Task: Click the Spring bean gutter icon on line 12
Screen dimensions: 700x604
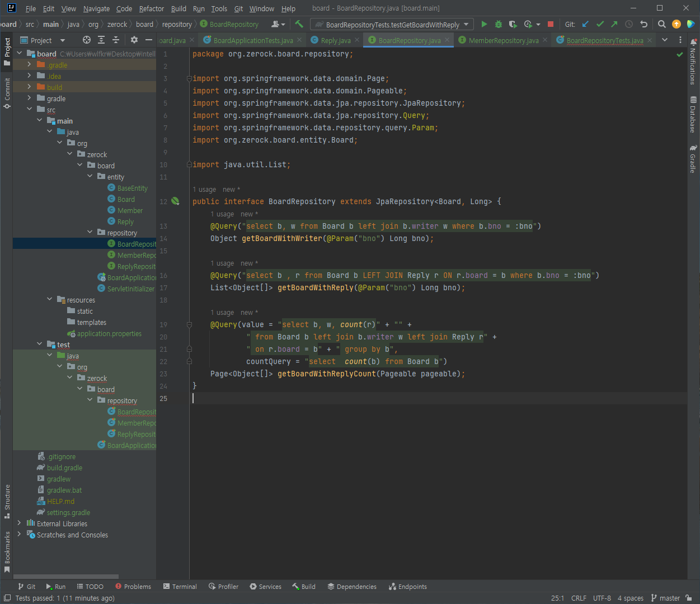Action: (175, 201)
